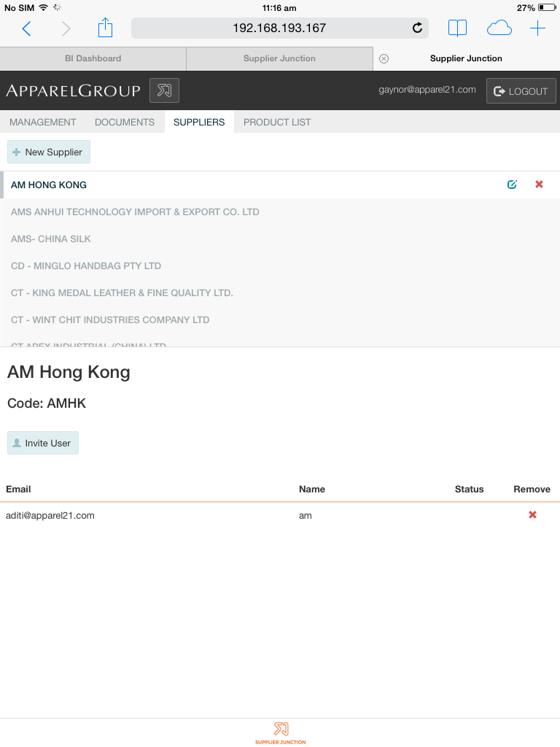Viewport: 560px width, 747px height.
Task: Close the active Supplier Junction tab
Action: 384,58
